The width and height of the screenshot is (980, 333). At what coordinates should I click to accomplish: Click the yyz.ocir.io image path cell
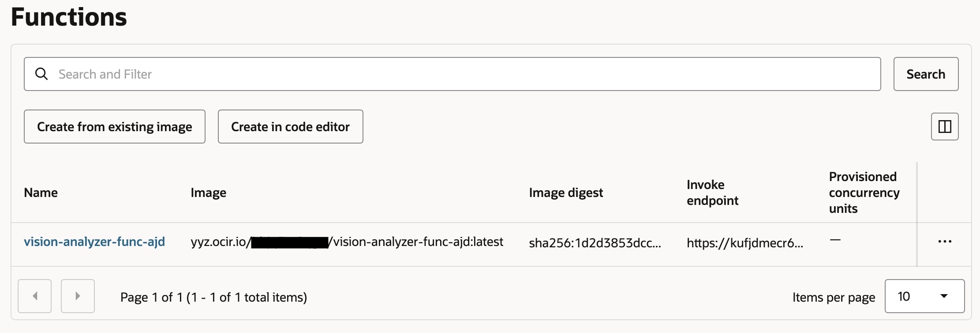pyautogui.click(x=347, y=242)
